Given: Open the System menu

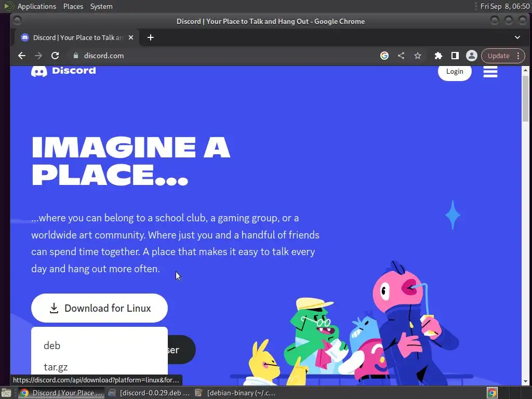Looking at the screenshot, I should [101, 6].
